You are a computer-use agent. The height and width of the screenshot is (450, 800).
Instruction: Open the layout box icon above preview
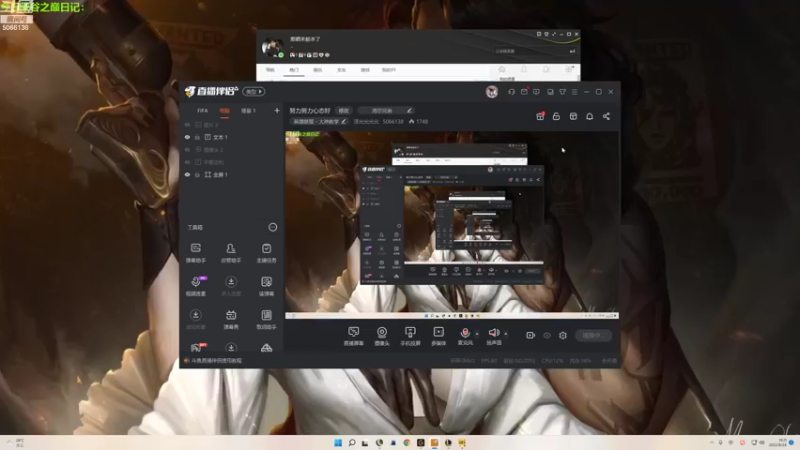point(573,116)
